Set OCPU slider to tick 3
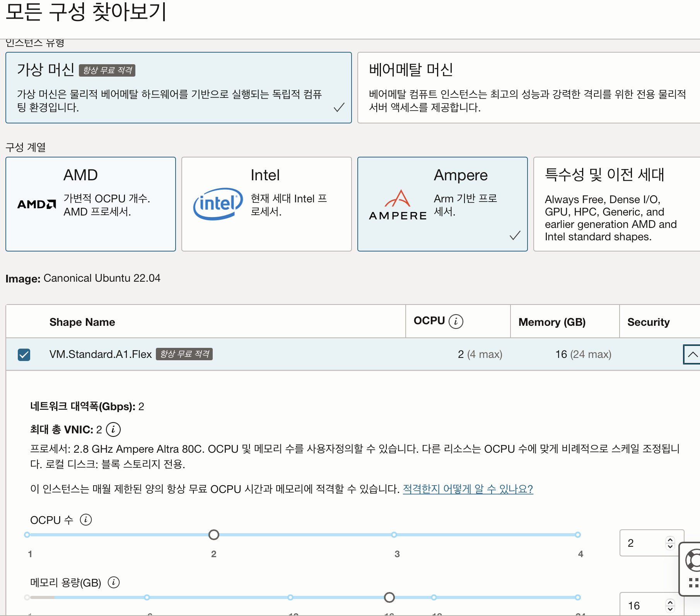700x616 pixels. 394,535
